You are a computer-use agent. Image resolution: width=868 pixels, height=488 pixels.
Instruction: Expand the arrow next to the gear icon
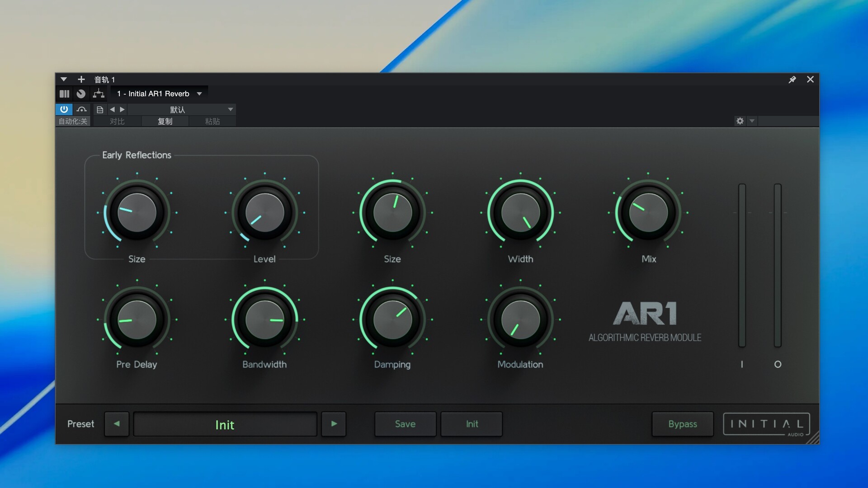[x=752, y=121]
